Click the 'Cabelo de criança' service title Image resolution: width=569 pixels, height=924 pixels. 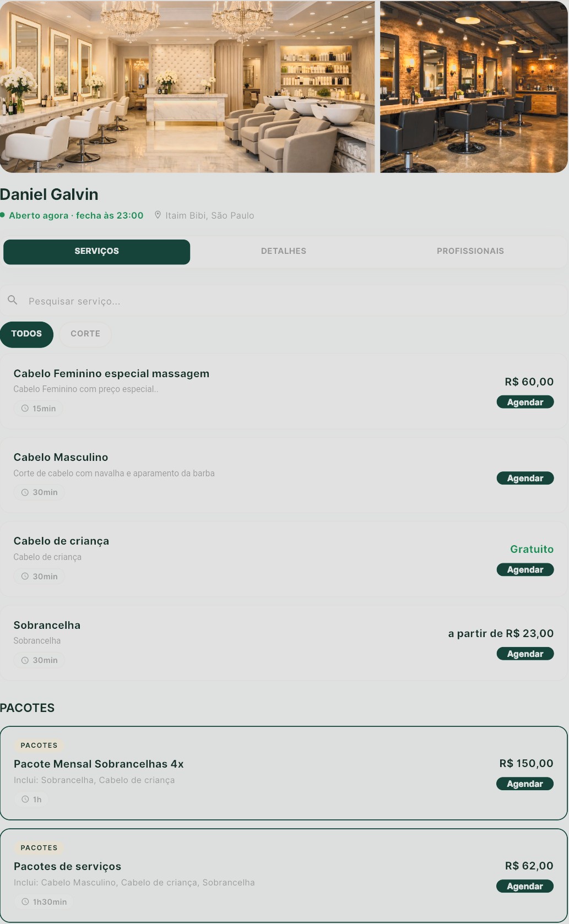pos(61,541)
